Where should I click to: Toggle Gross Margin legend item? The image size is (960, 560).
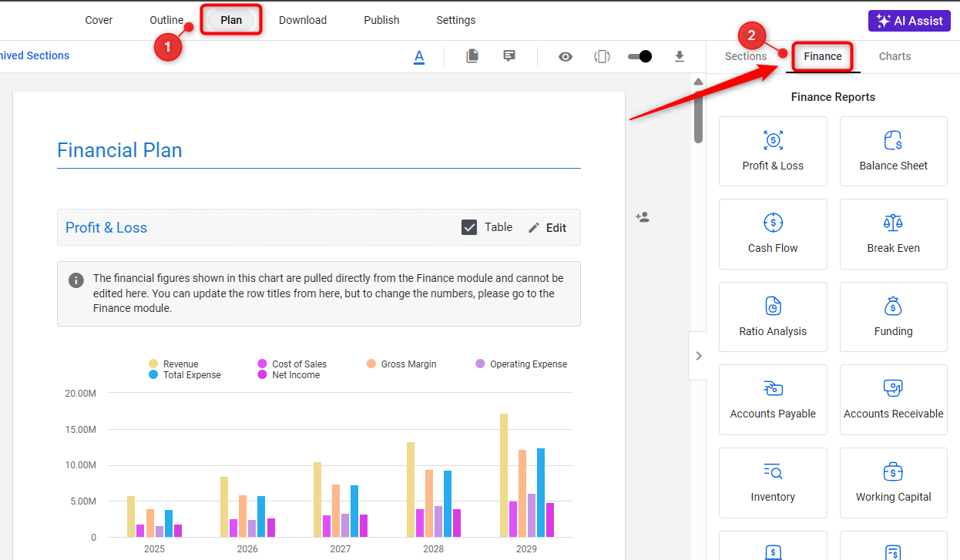[401, 364]
